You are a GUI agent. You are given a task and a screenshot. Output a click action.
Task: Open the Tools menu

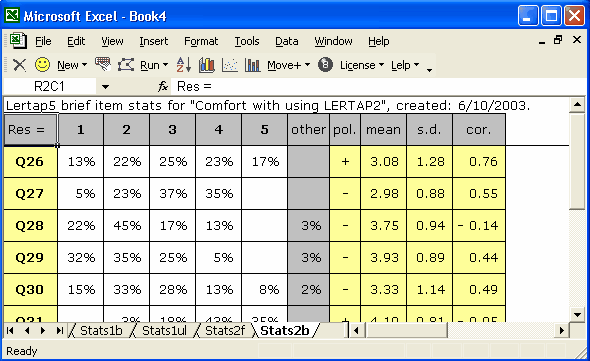tap(247, 41)
